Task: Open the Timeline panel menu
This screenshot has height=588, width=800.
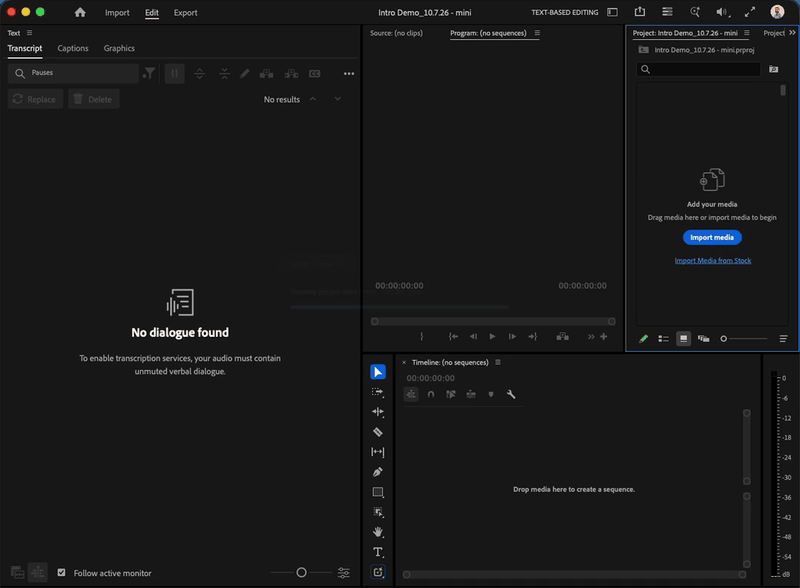Action: [x=498, y=362]
